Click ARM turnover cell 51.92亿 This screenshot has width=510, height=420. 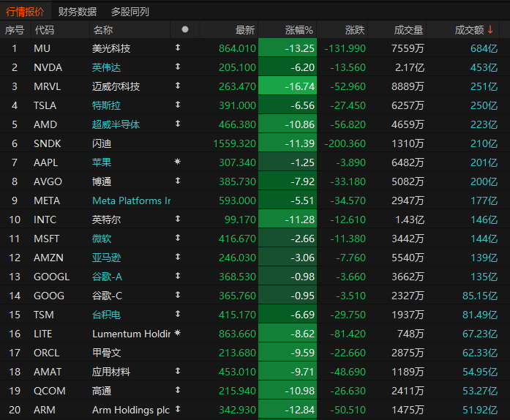click(x=480, y=410)
